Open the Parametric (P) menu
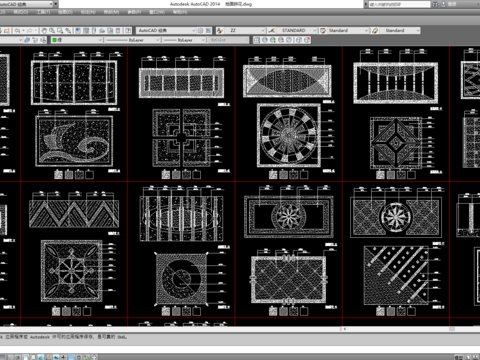The height and width of the screenshot is (360, 480). point(134,12)
